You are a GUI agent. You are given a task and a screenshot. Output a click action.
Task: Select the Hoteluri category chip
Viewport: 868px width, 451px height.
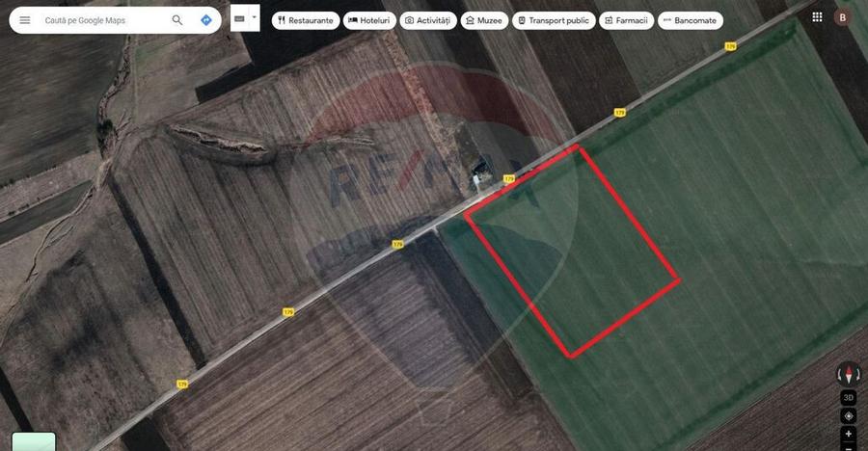tap(369, 20)
